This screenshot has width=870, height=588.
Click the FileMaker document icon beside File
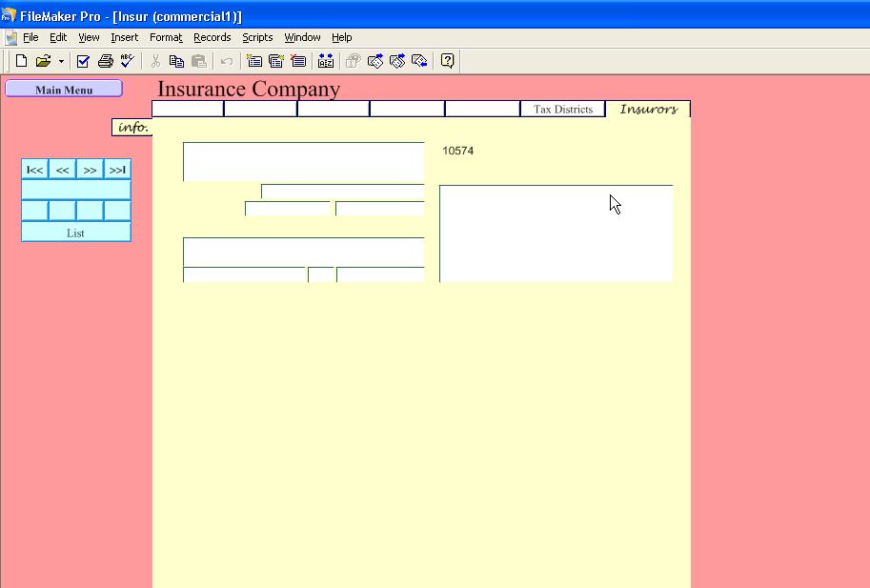tap(11, 38)
